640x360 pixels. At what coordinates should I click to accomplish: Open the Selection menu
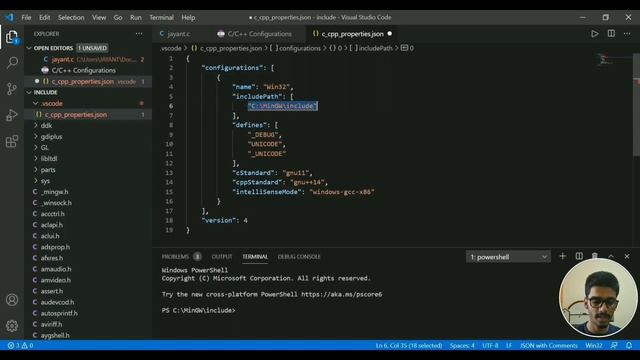point(71,18)
